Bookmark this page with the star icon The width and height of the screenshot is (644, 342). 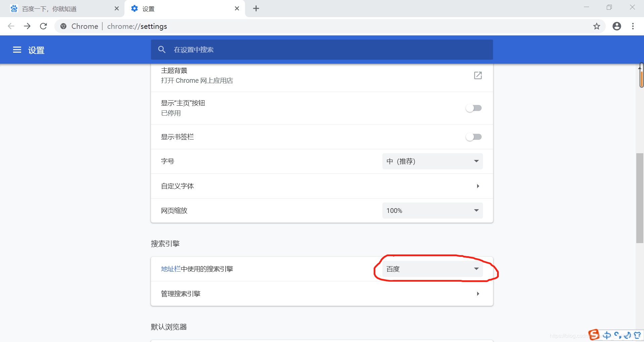click(x=596, y=26)
